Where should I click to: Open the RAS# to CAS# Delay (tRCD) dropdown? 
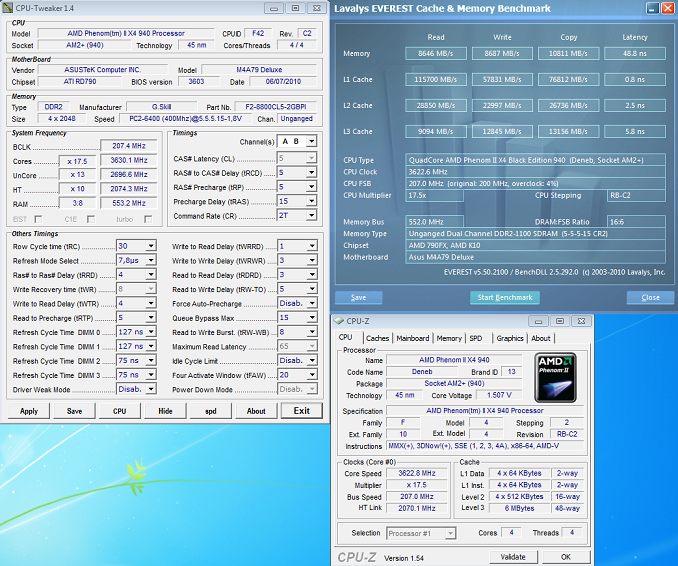point(311,173)
